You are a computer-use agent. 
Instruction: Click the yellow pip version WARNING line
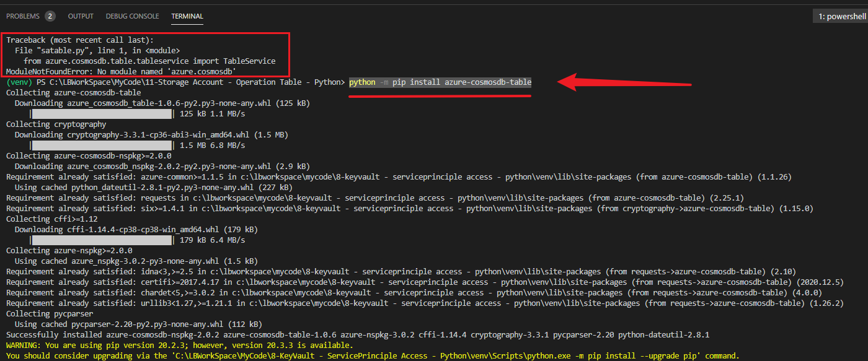point(180,345)
